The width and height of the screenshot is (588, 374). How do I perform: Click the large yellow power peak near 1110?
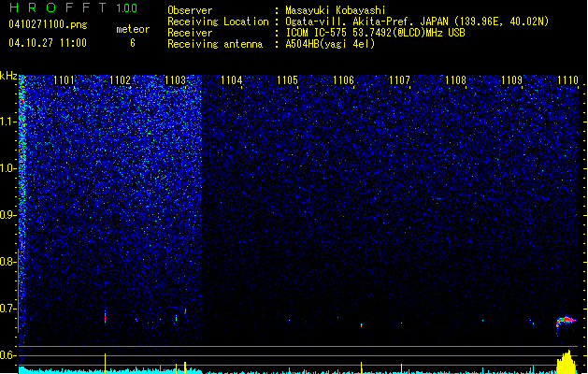click(x=567, y=362)
